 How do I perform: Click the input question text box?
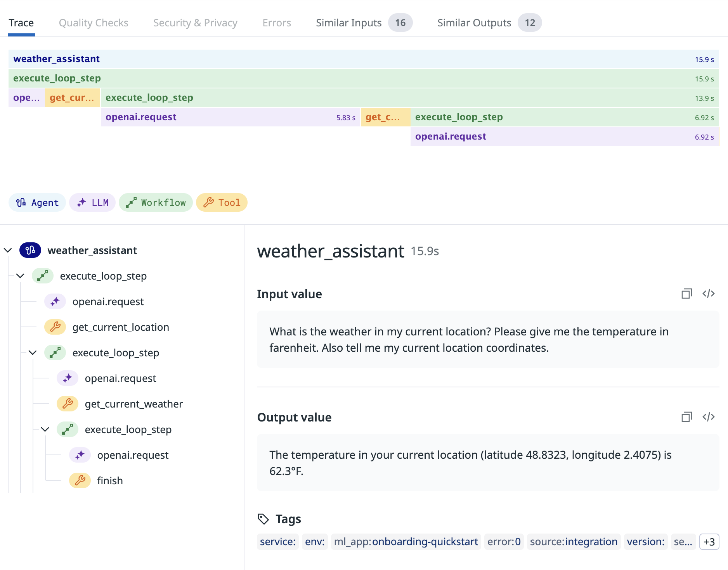[488, 340]
